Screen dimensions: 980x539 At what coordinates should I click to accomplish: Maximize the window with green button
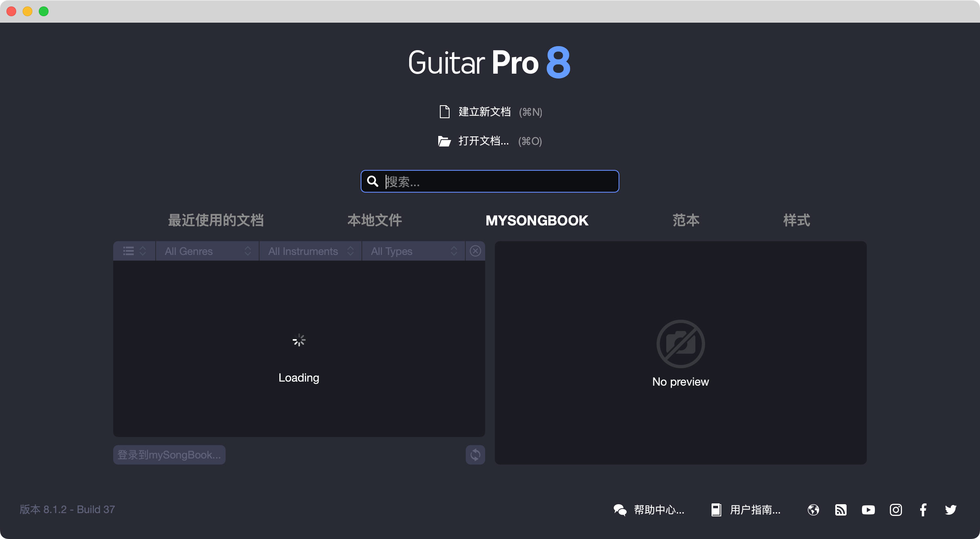click(44, 11)
